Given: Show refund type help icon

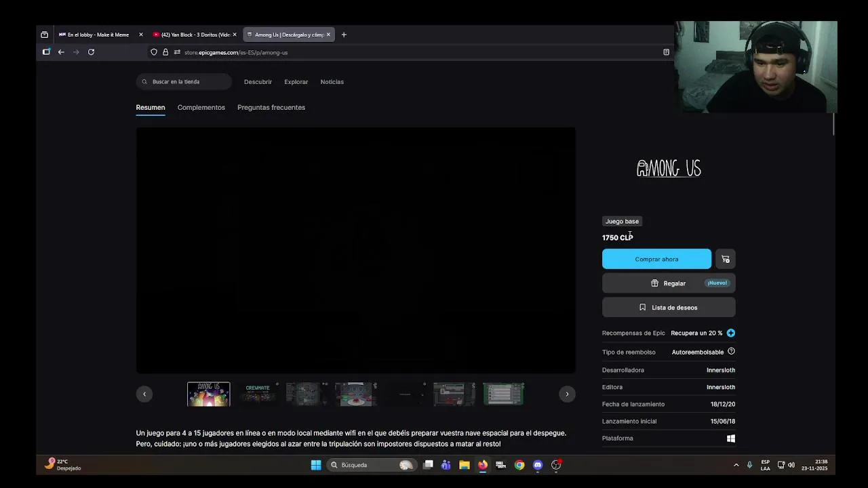Looking at the screenshot, I should (731, 351).
